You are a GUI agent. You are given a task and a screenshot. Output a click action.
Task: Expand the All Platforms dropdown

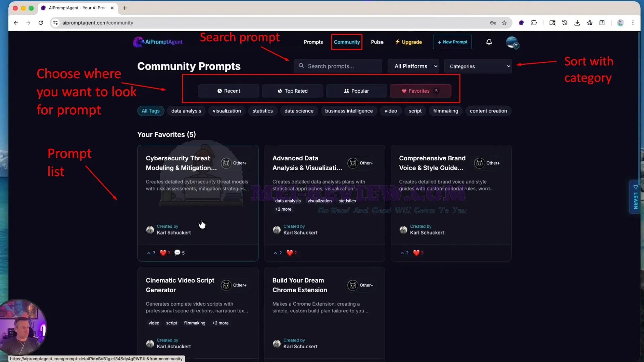[413, 66]
